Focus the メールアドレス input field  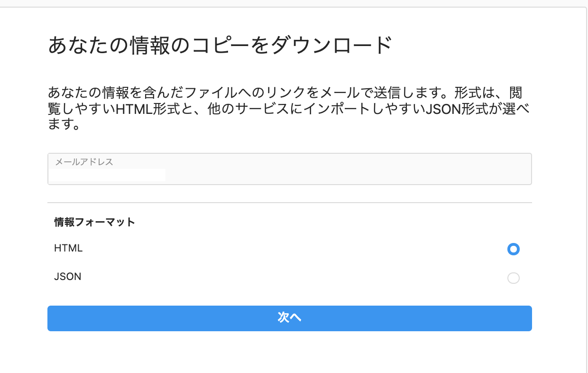(x=290, y=169)
